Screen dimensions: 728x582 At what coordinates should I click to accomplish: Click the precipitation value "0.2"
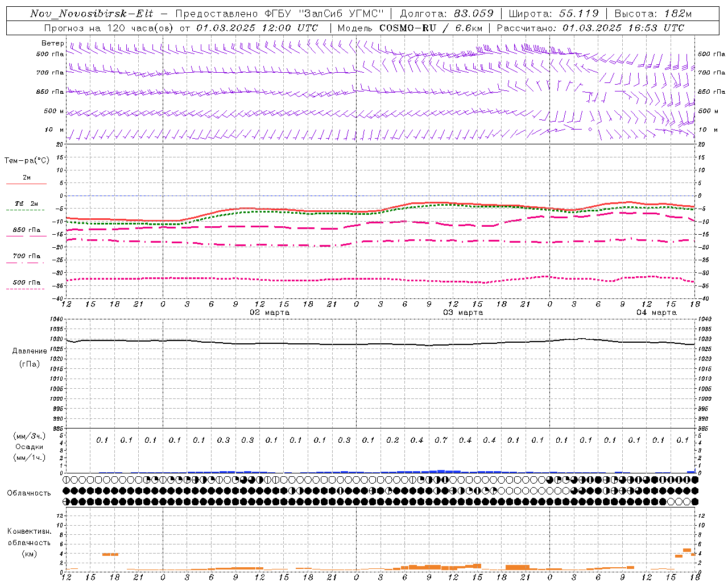click(392, 440)
